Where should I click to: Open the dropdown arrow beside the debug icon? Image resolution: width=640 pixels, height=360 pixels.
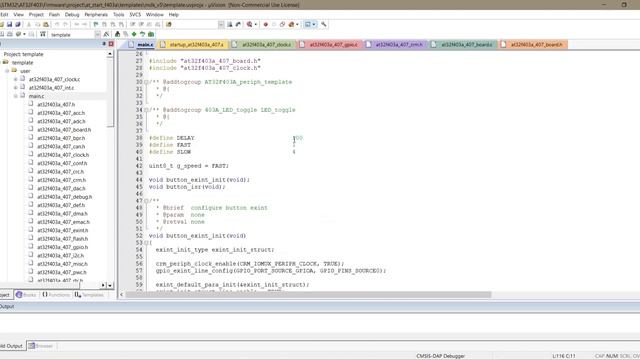point(256,24)
